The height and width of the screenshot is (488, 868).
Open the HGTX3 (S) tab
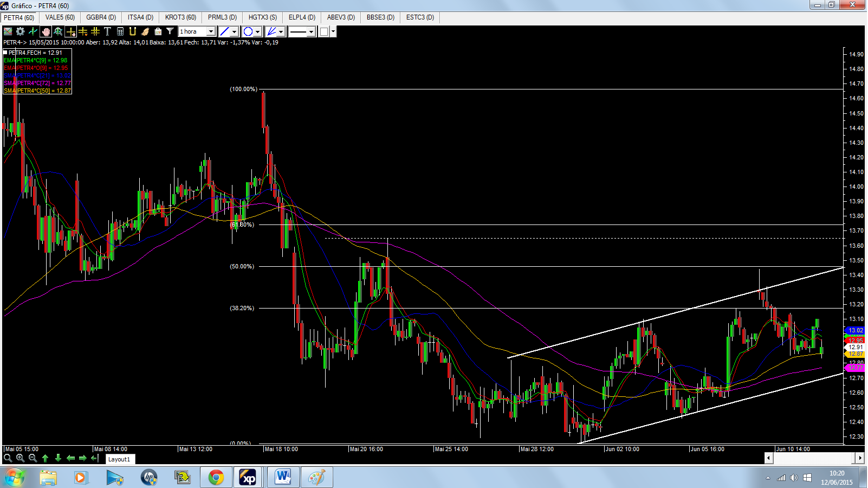(263, 17)
